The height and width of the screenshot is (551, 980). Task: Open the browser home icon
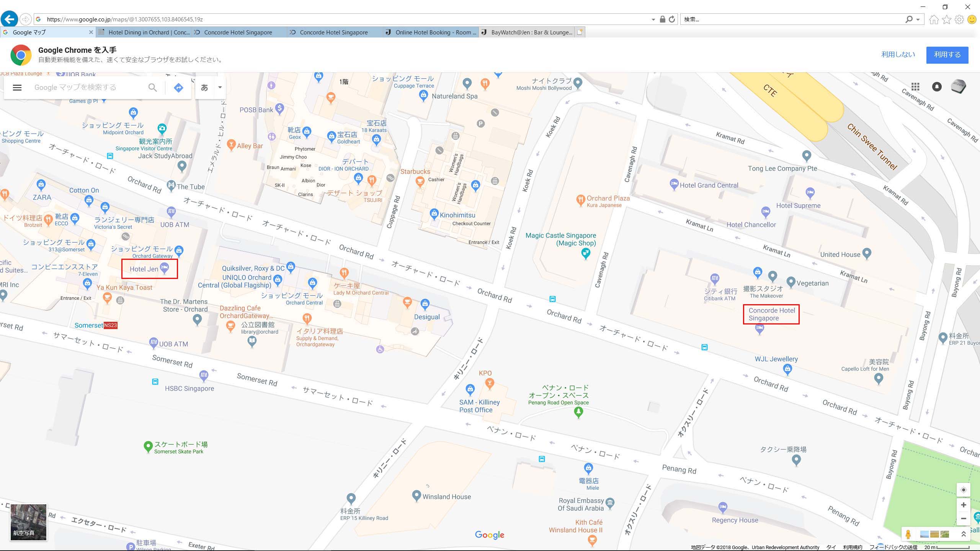click(x=934, y=20)
